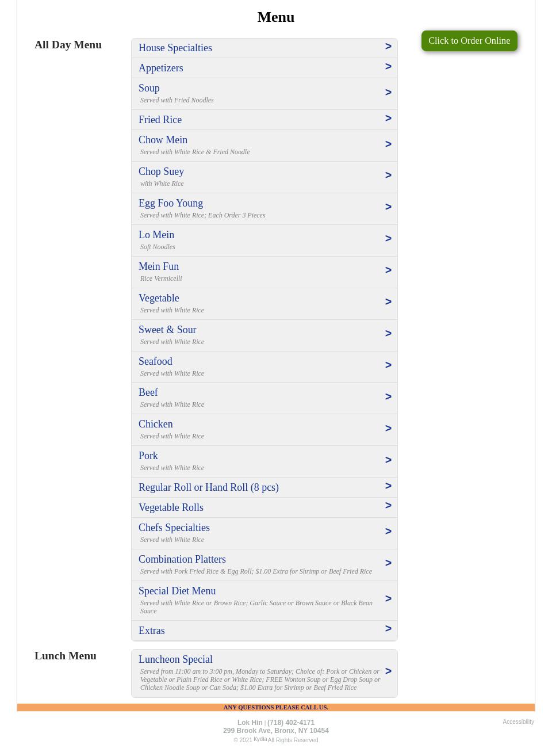Click the Seafood row chevron
Screen dimensions: 552x756
[x=388, y=365]
